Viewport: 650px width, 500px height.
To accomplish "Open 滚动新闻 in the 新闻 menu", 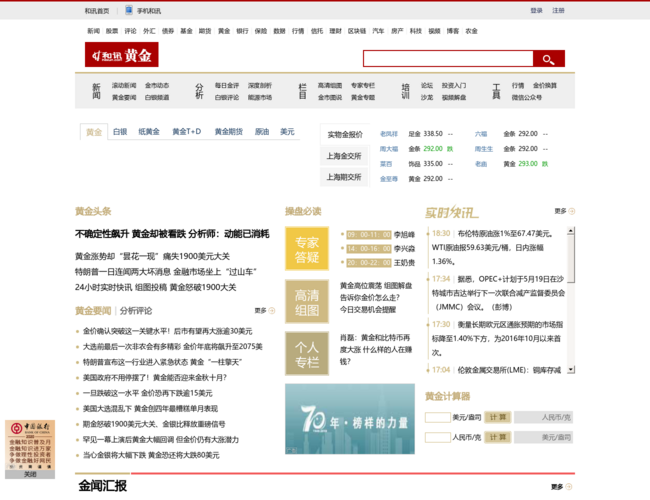I will coord(124,85).
